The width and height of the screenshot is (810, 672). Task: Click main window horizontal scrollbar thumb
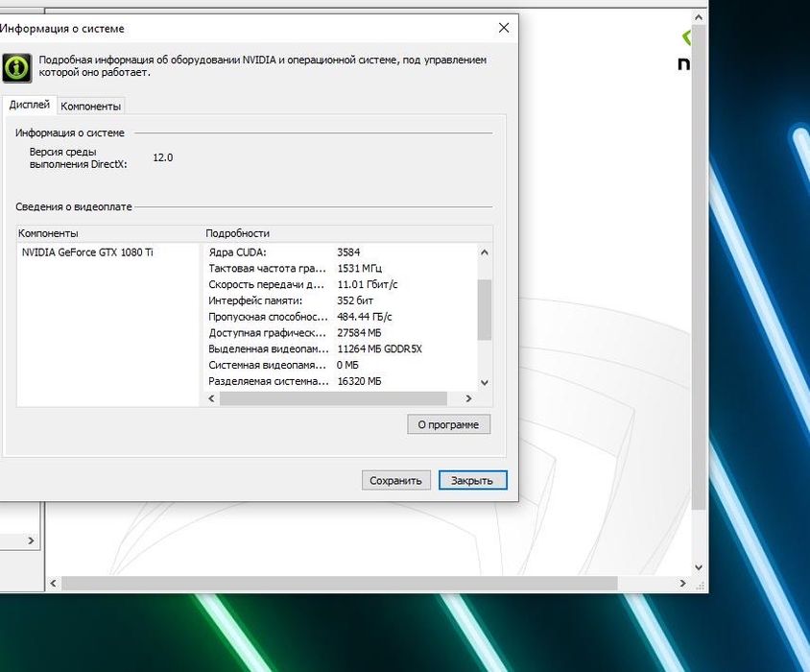coord(340,583)
